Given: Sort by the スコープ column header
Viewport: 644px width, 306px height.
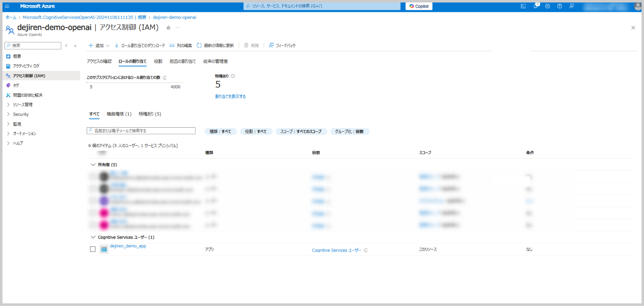Looking at the screenshot, I should pos(425,153).
